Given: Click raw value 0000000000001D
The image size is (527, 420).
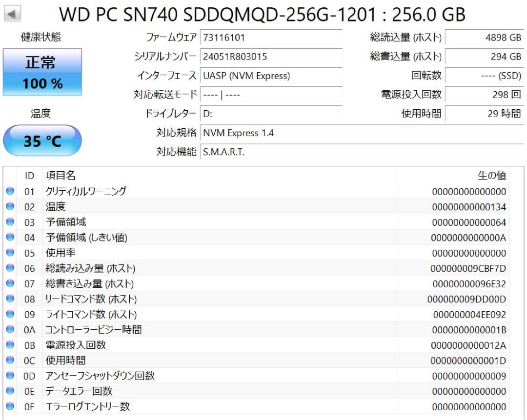Looking at the screenshot, I should [x=468, y=360].
